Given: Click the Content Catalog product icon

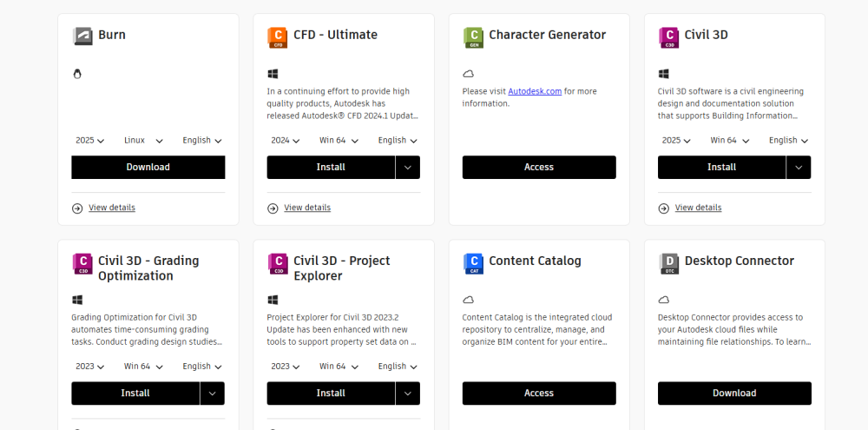Looking at the screenshot, I should point(473,263).
